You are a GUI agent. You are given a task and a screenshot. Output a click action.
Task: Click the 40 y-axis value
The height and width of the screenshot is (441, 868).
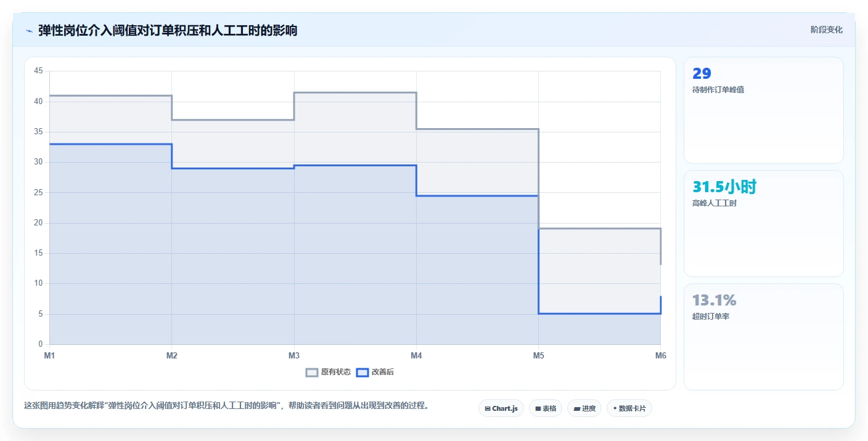click(x=38, y=102)
